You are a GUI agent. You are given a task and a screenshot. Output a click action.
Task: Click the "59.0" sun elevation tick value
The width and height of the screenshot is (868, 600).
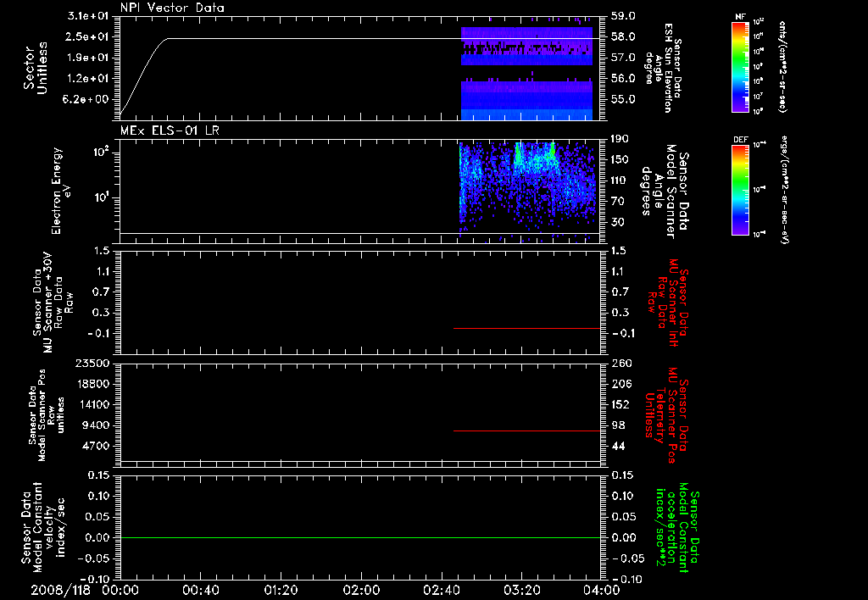(623, 16)
